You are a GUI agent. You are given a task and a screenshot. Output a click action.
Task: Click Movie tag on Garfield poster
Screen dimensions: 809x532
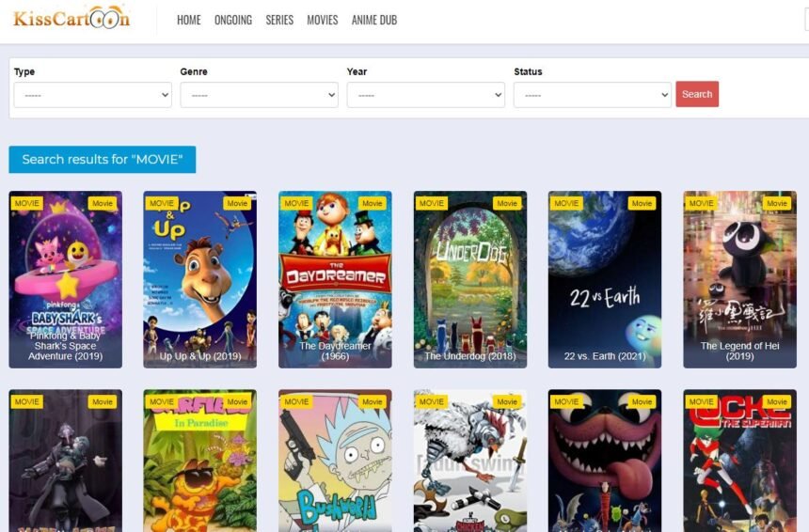click(x=237, y=401)
